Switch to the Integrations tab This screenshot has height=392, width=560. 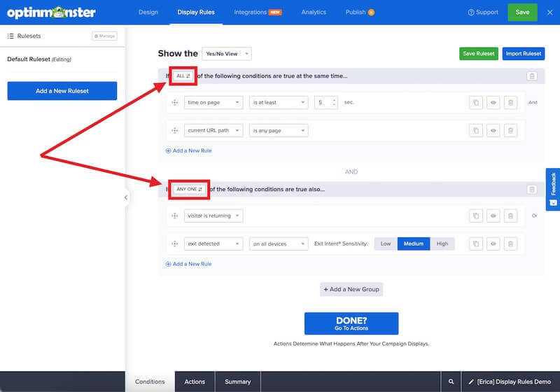click(x=257, y=12)
